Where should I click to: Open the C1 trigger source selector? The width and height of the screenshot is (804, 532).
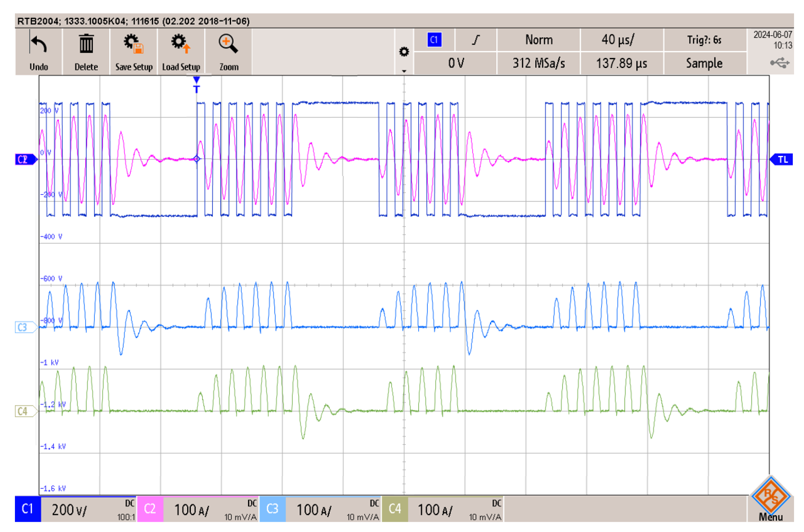click(434, 40)
